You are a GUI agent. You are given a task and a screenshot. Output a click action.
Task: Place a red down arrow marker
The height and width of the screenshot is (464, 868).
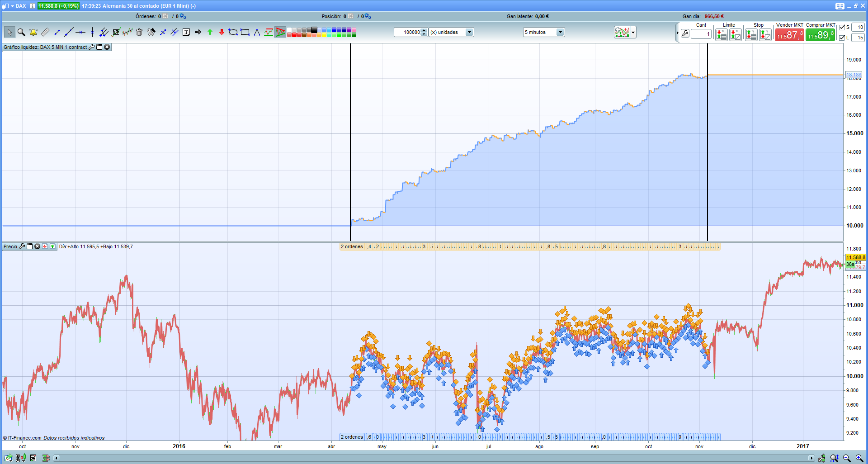click(222, 32)
